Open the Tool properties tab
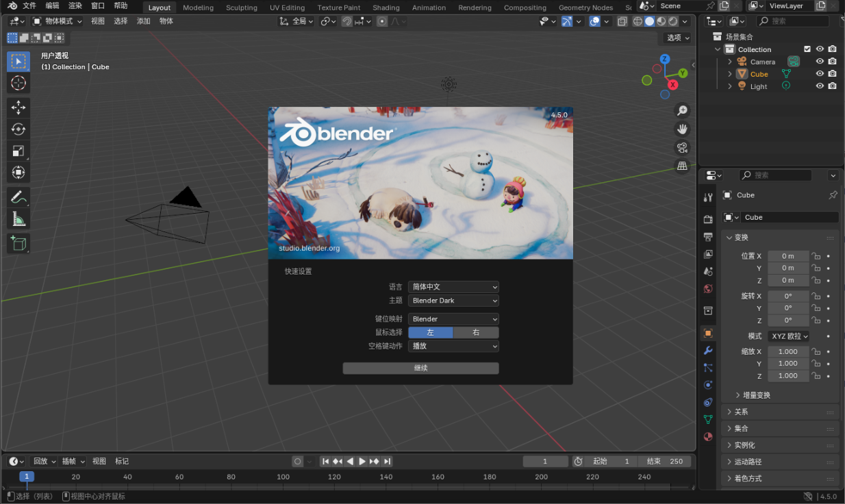This screenshot has height=504, width=845. coord(708,198)
